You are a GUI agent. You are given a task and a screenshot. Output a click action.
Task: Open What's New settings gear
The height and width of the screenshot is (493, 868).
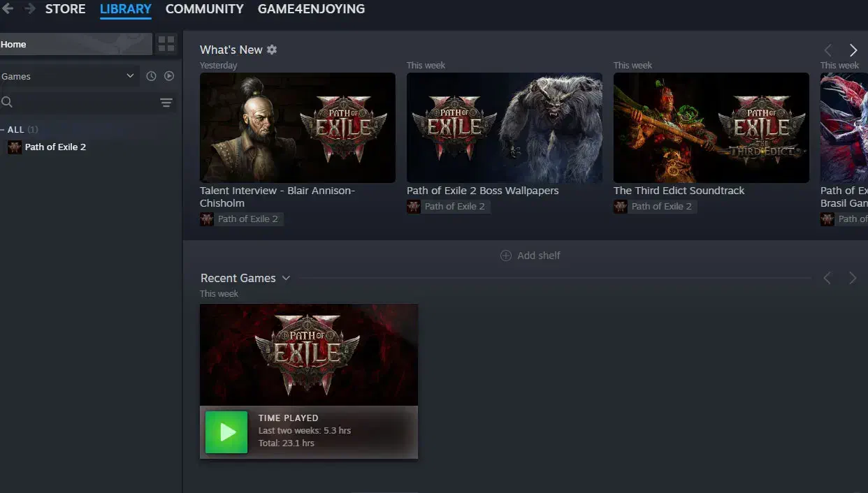pos(272,50)
